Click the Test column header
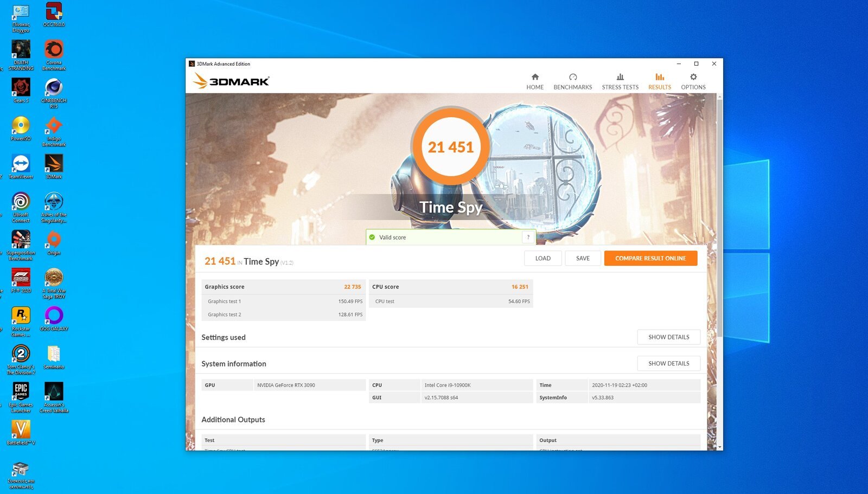The image size is (868, 494). [284, 440]
